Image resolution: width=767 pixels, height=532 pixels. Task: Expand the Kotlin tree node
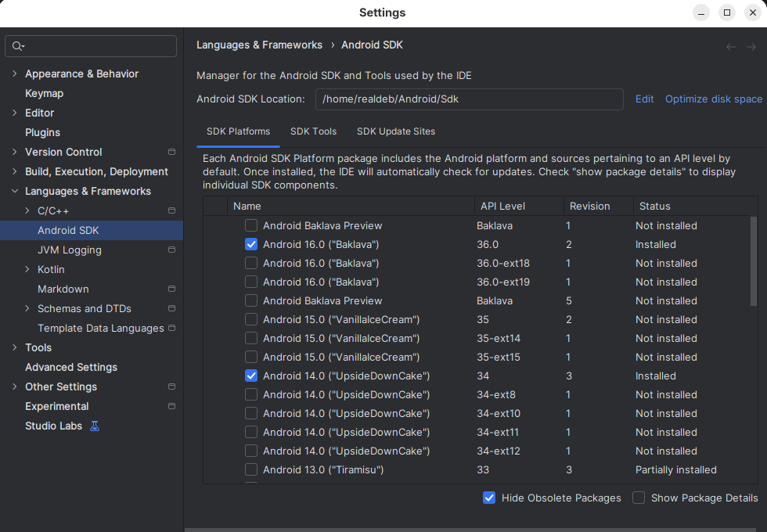[27, 269]
